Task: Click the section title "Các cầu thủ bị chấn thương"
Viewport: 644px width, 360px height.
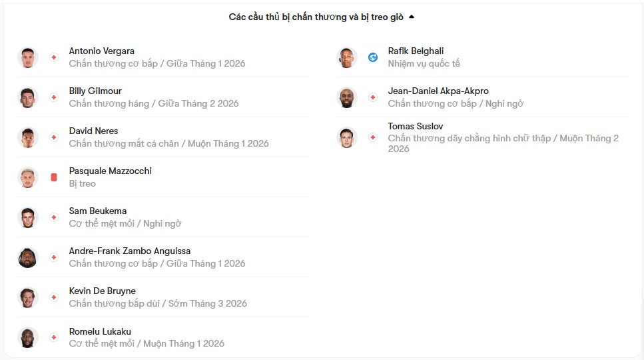Action: click(316, 17)
